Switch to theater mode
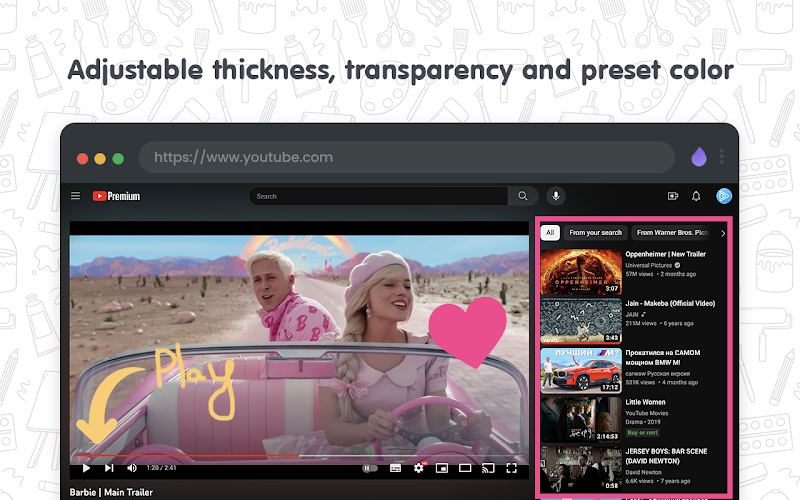This screenshot has height=500, width=800. coord(465,468)
